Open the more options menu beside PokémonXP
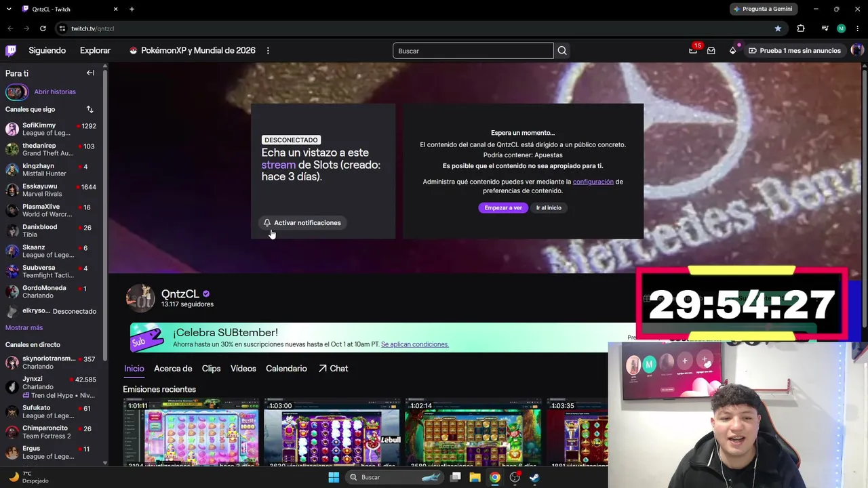 [x=268, y=51]
